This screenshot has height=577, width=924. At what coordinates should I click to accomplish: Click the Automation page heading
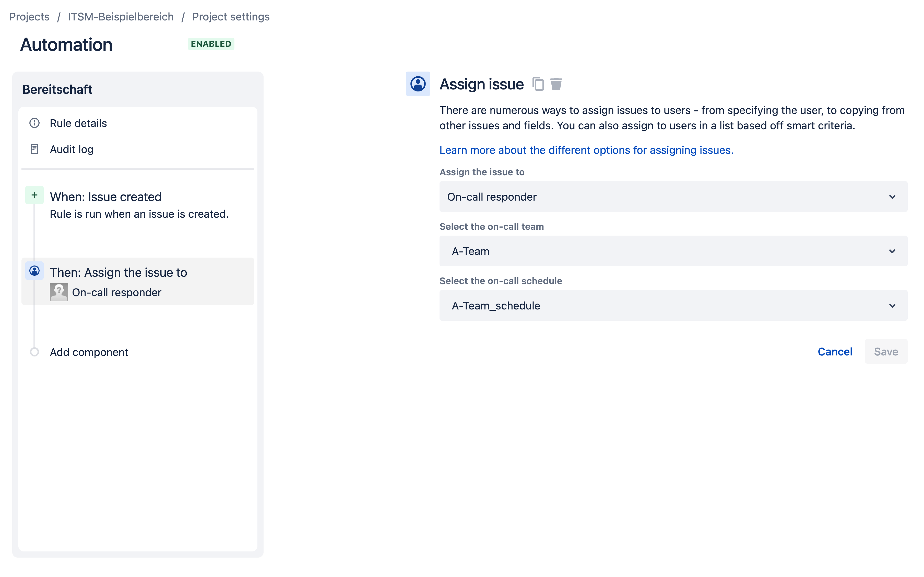click(x=66, y=45)
